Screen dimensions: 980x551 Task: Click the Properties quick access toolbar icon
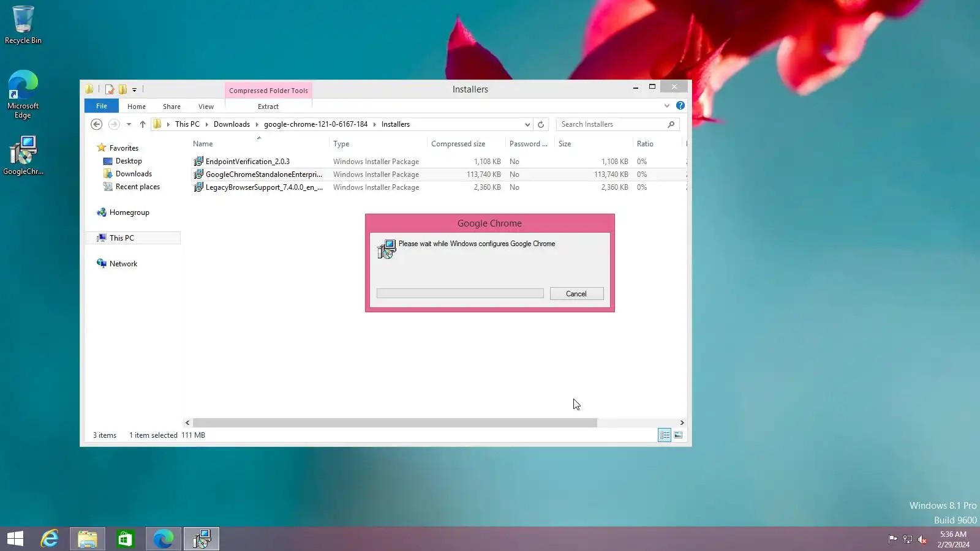110,89
